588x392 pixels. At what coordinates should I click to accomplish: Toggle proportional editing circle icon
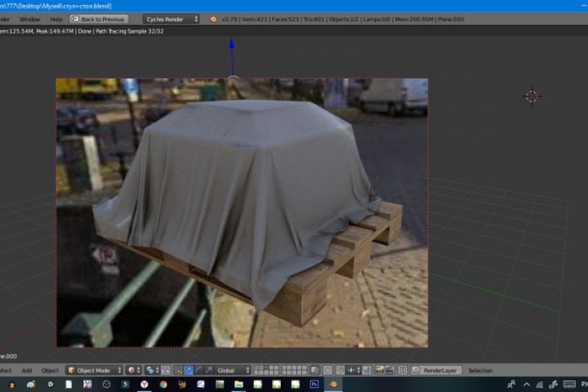[x=327, y=370]
